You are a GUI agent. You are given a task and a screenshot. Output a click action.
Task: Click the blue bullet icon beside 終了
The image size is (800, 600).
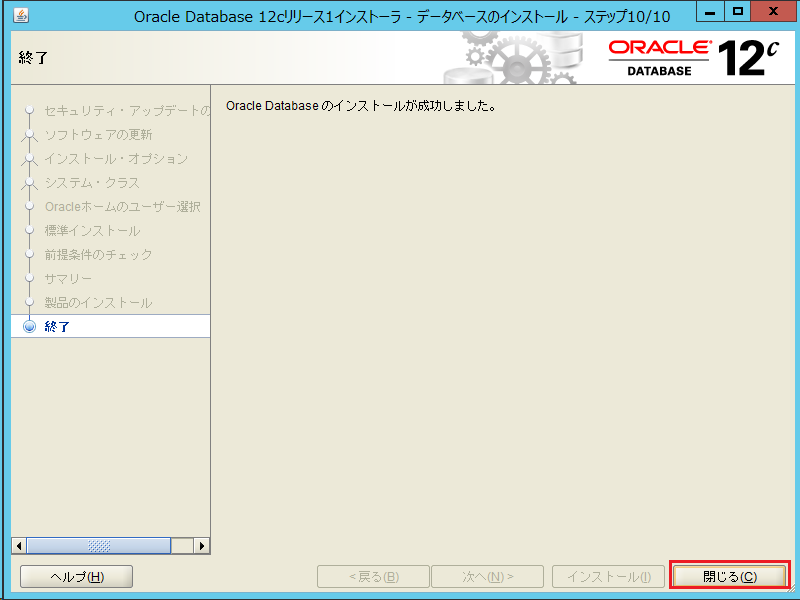30,326
